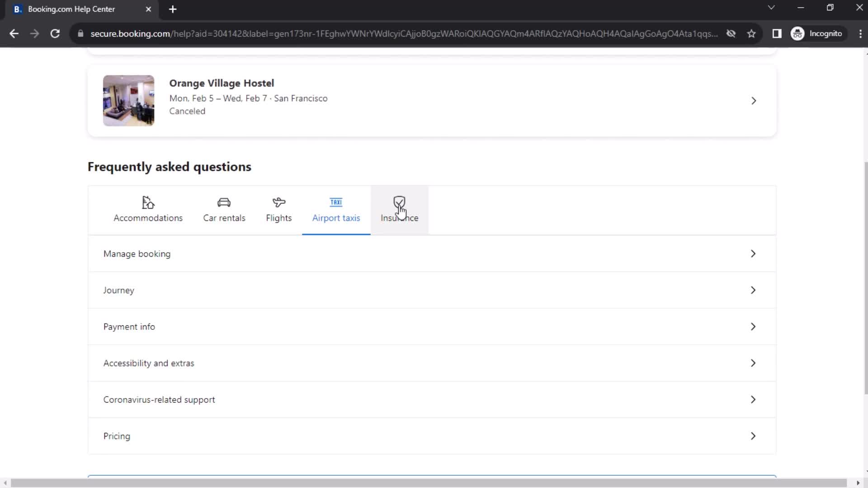Select the Airport taxis tab label
Viewport: 868px width, 488px height.
(335, 217)
